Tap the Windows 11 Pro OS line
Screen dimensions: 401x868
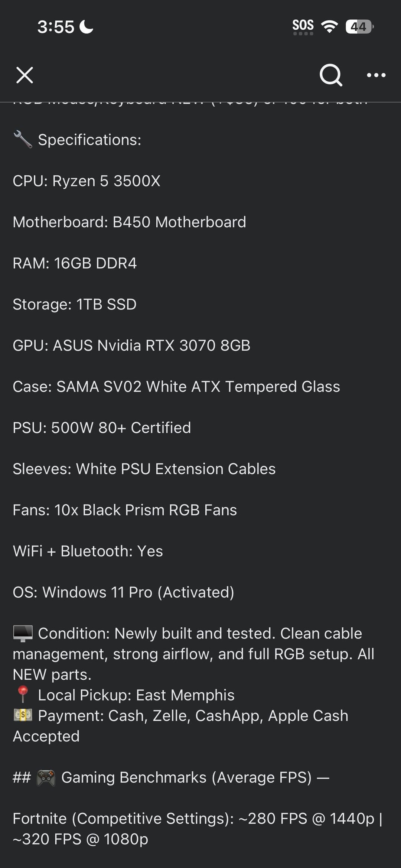123,592
